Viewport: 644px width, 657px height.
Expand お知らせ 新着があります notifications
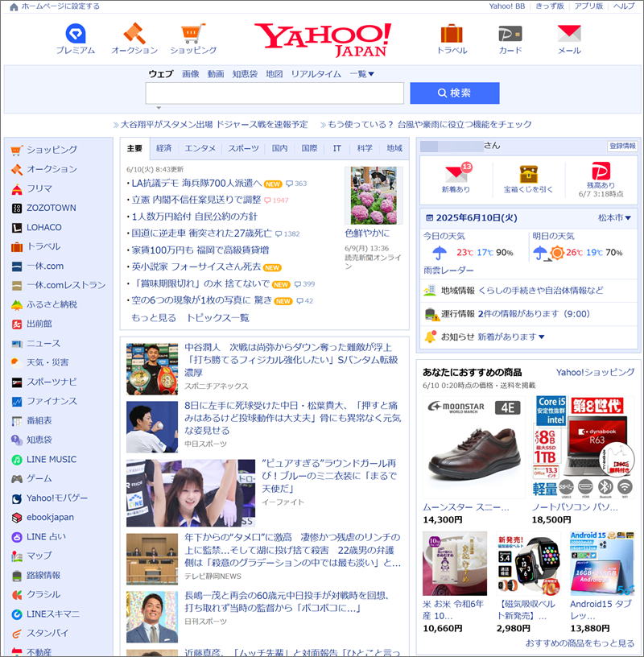coord(510,337)
